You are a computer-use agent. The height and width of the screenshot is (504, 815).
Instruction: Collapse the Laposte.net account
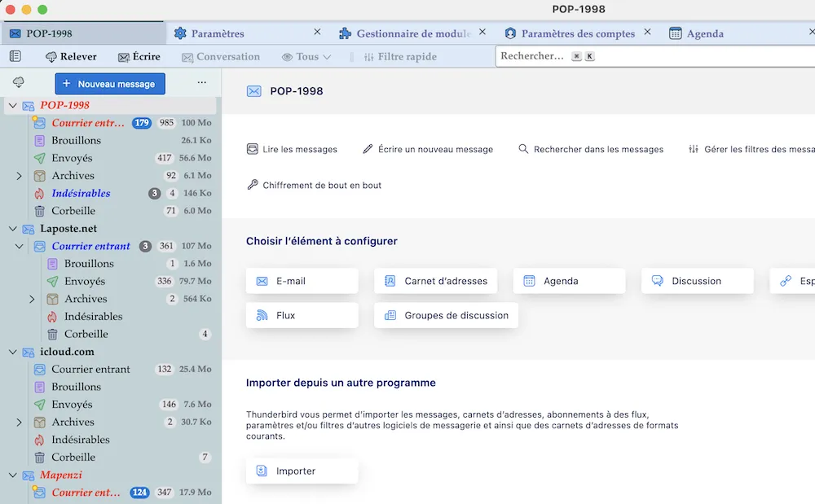(13, 229)
